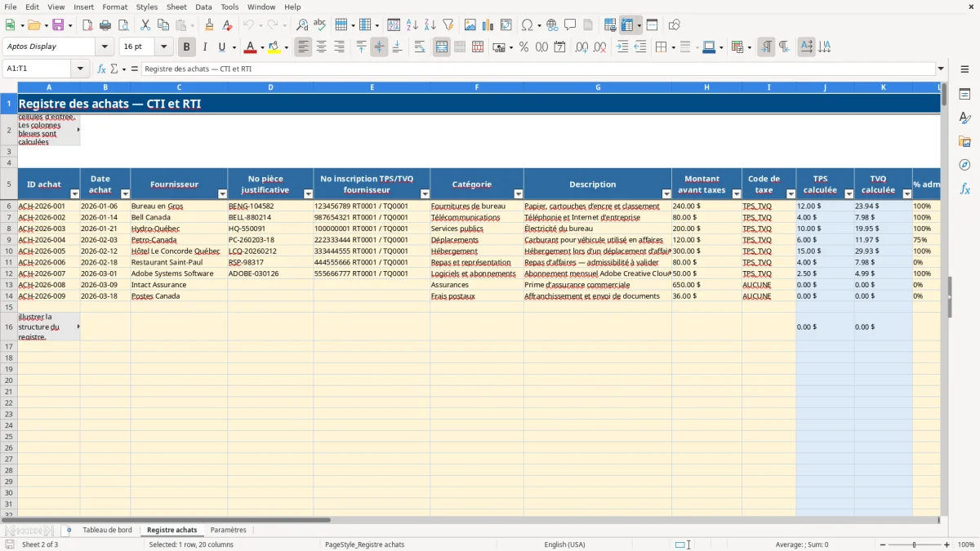Open the Styles menu
980x551 pixels.
tap(147, 7)
